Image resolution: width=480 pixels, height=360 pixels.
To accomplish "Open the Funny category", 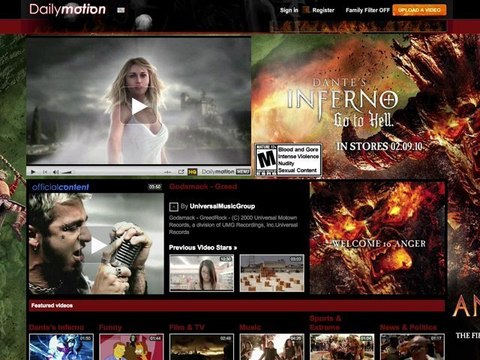I will (110, 327).
